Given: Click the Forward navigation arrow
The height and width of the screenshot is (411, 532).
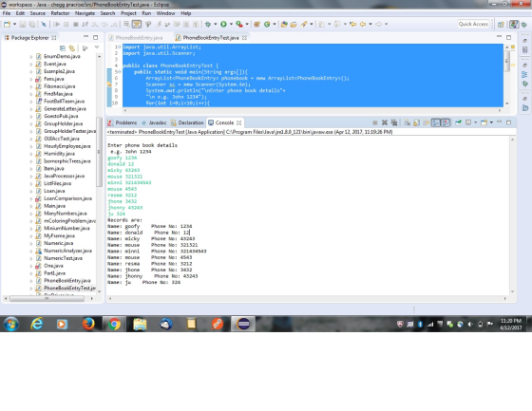Looking at the screenshot, I should tap(378, 24).
